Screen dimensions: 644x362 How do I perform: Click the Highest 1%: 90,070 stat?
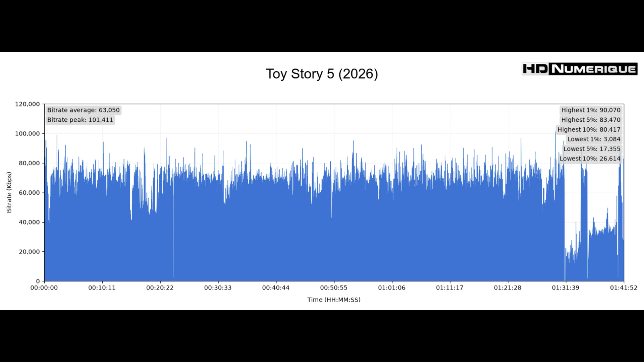pos(591,110)
